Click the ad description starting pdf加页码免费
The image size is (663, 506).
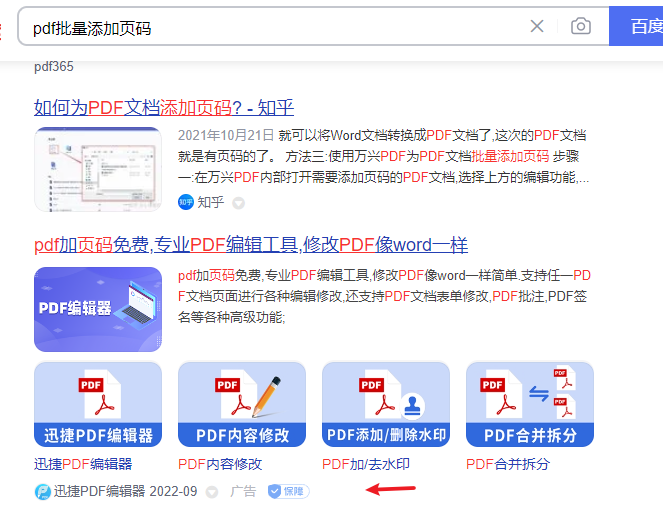coord(384,296)
